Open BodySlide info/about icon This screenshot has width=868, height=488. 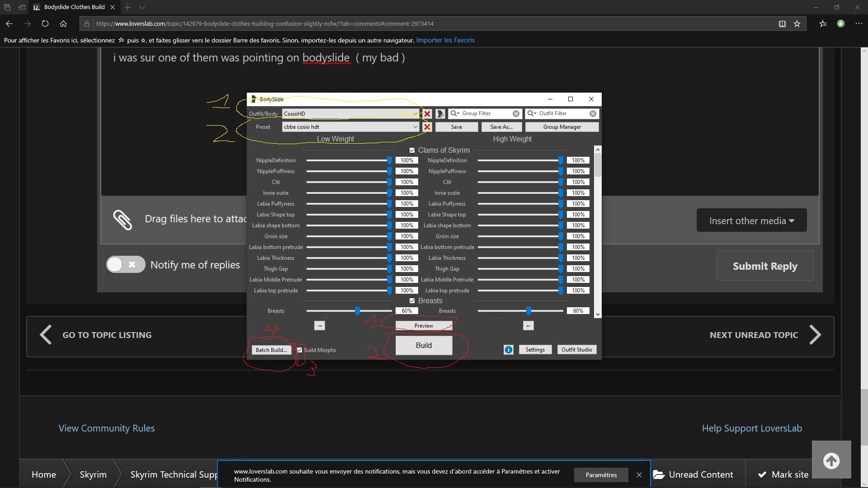coord(509,350)
